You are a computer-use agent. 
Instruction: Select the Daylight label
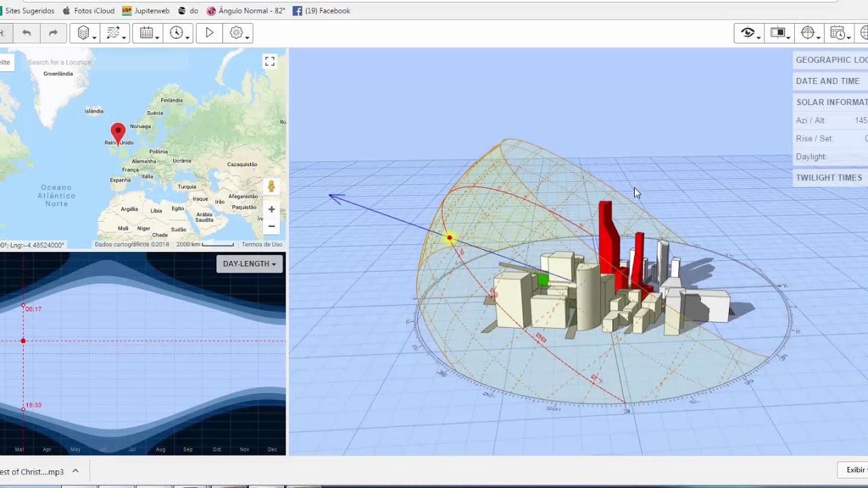coord(811,157)
